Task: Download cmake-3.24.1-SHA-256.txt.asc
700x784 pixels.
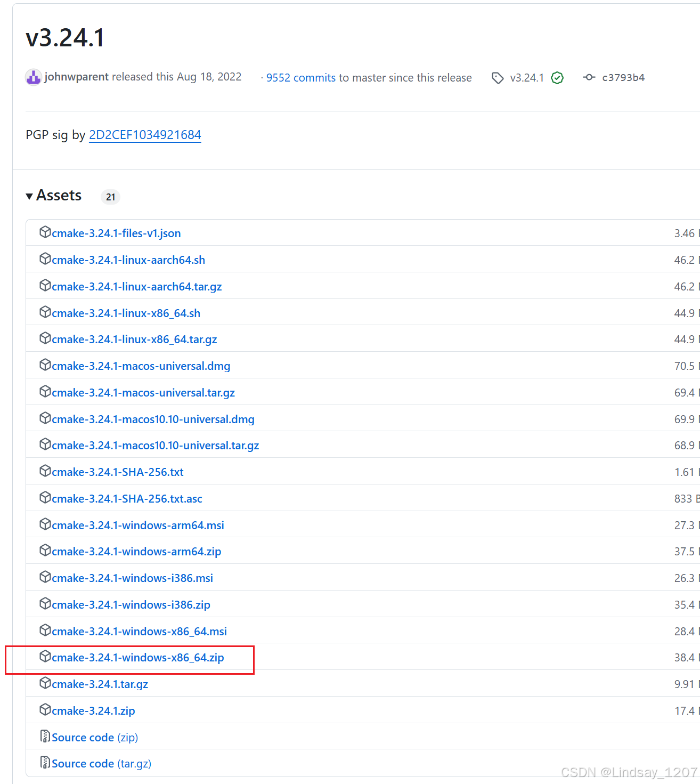Action: pyautogui.click(x=127, y=498)
